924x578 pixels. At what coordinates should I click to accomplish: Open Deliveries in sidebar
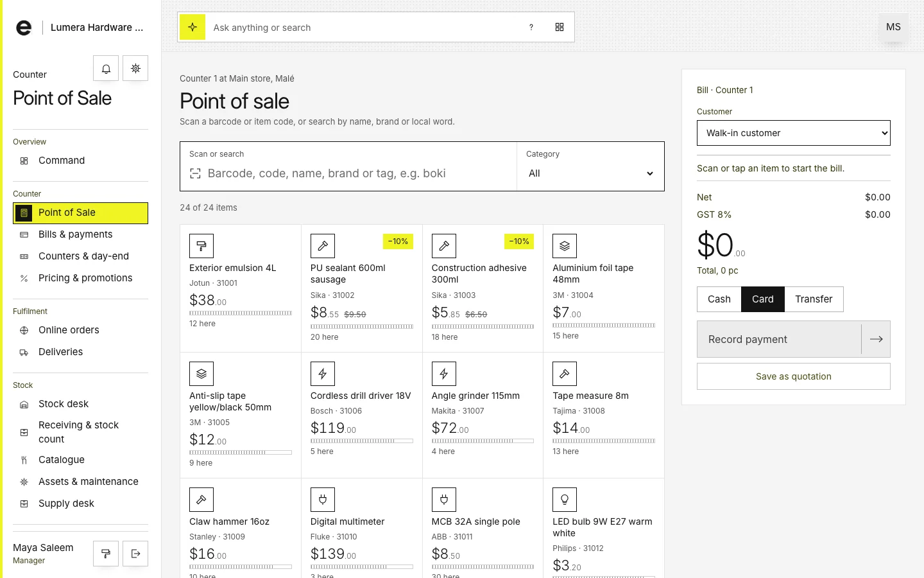[80, 352]
